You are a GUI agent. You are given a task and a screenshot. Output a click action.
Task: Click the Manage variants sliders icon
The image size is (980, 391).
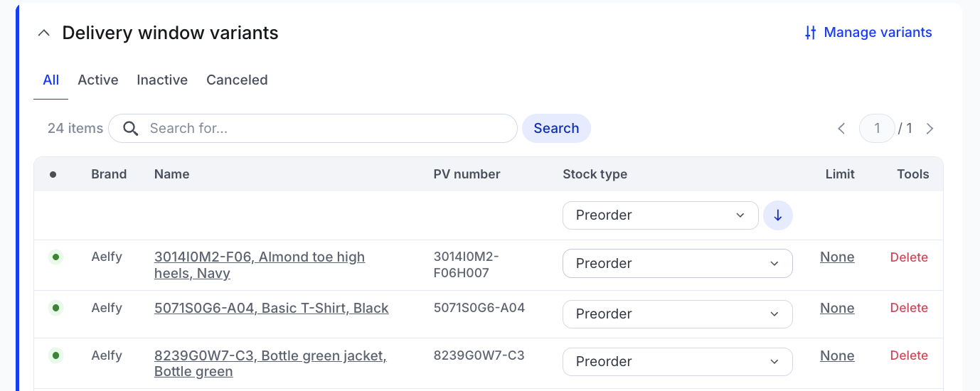pos(810,33)
